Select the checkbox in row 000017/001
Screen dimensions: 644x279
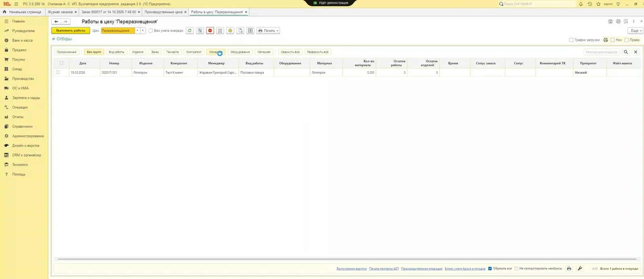[58, 72]
